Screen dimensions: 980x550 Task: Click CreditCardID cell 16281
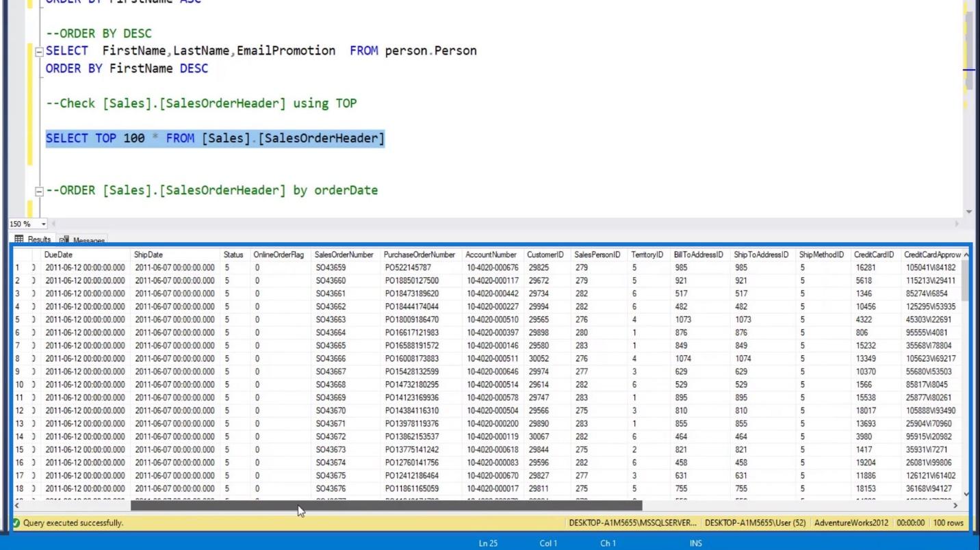[875, 267]
